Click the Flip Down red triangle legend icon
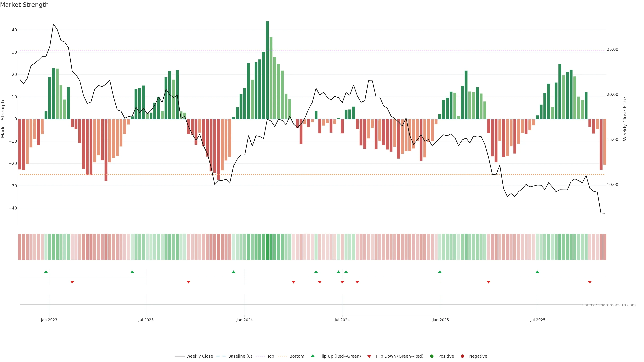This screenshot has height=362, width=644. click(x=369, y=356)
